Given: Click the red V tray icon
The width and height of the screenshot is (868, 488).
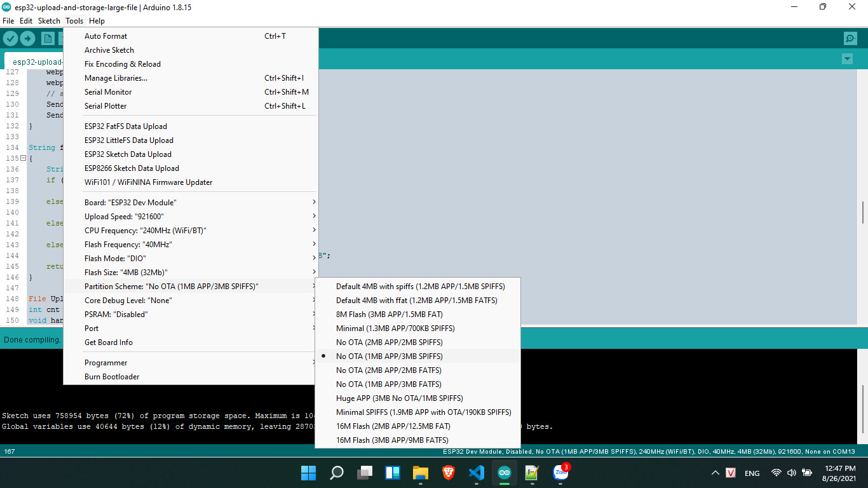Looking at the screenshot, I should 731,473.
